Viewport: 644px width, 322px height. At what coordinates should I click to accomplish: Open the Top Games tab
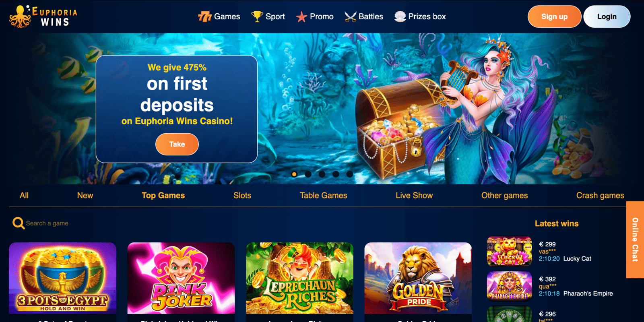(x=163, y=195)
